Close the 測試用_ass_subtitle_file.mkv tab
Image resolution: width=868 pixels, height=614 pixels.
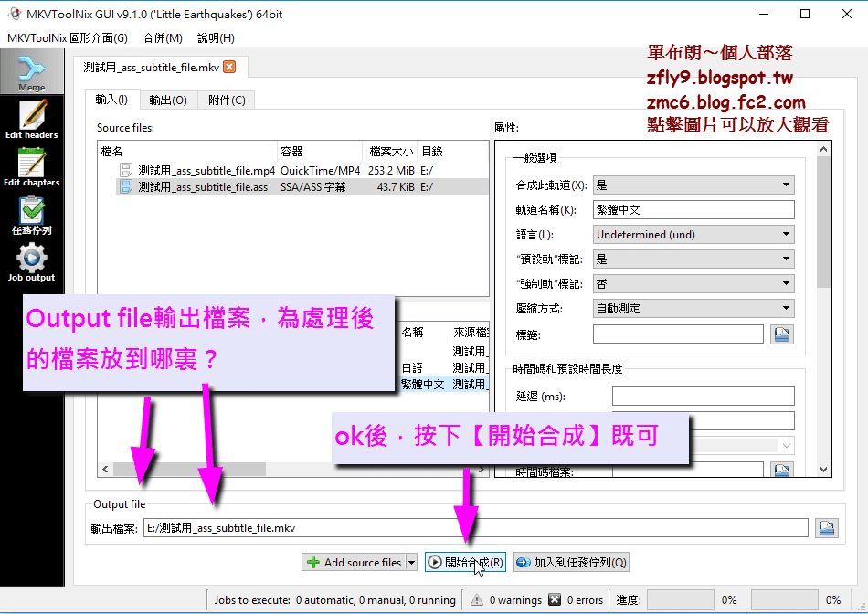click(x=229, y=67)
